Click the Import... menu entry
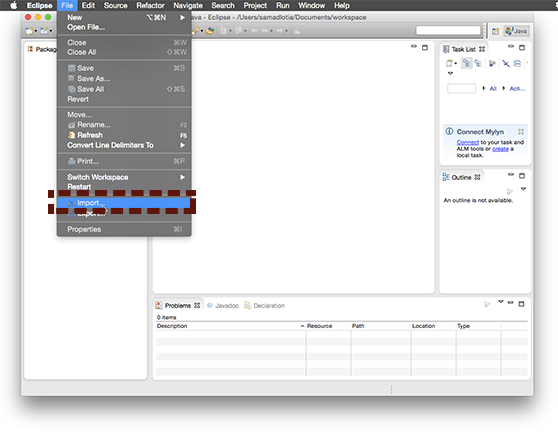 point(123,203)
